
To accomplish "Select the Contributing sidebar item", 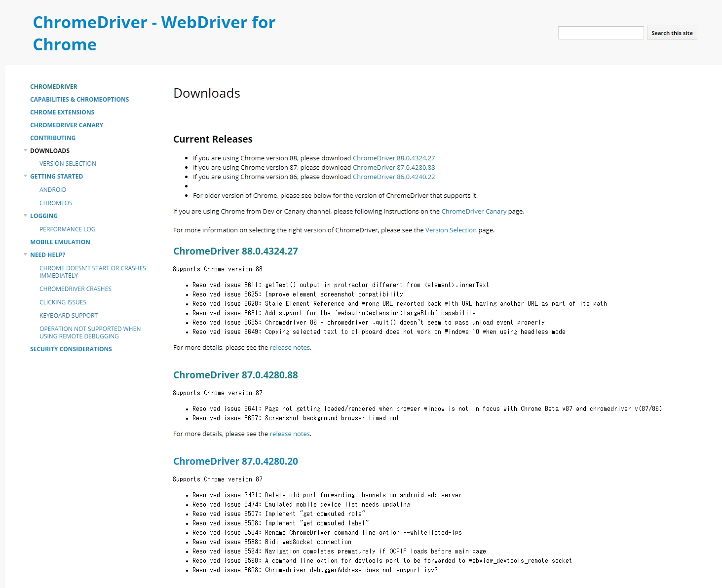I will point(53,138).
